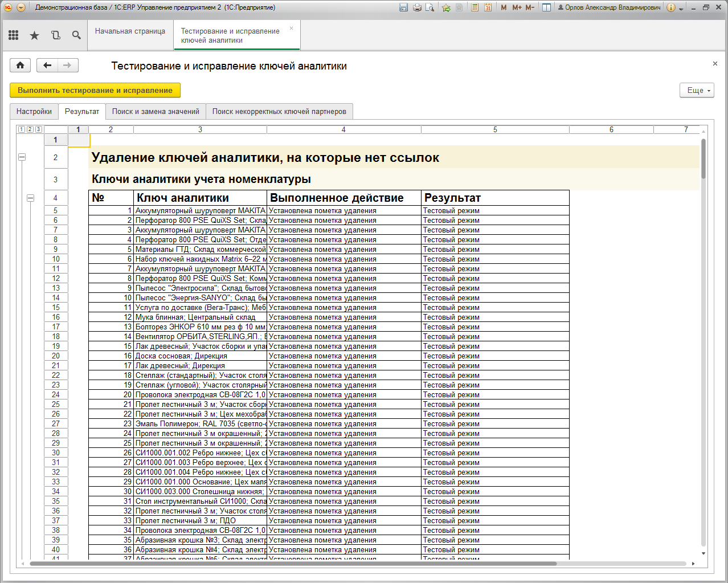Switch to Начальная страница tab
Screen dimensions: 728x583
point(130,31)
